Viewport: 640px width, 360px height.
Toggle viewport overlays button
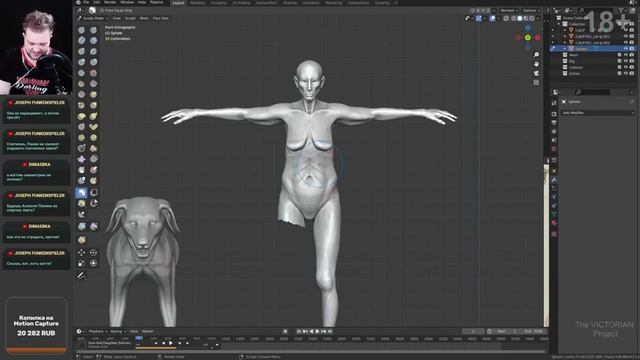[x=492, y=18]
